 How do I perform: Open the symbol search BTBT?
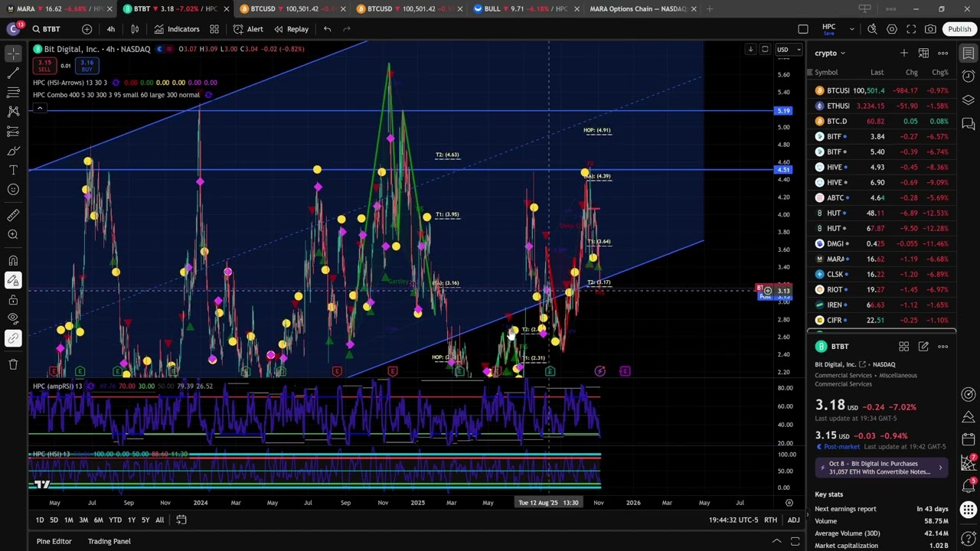(46, 29)
